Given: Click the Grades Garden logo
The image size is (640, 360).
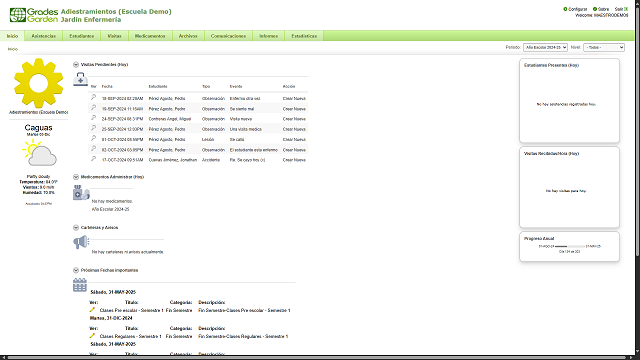Looking at the screenshot, I should coord(33,15).
